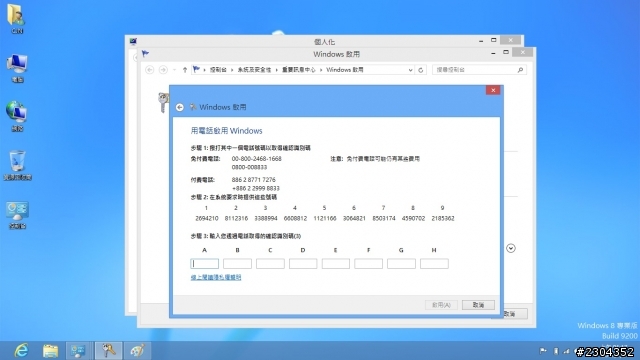The width and height of the screenshot is (640, 360).
Task: Open the Recycle Bin desktop icon
Action: tap(17, 165)
